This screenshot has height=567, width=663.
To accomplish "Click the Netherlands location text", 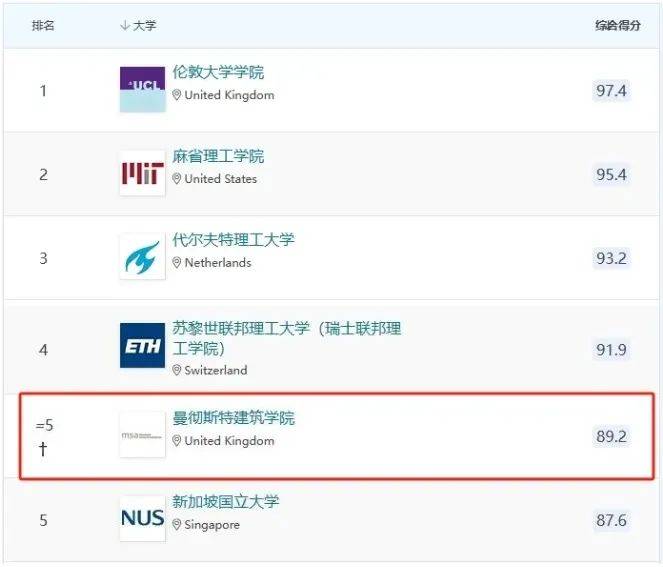I will [x=218, y=263].
